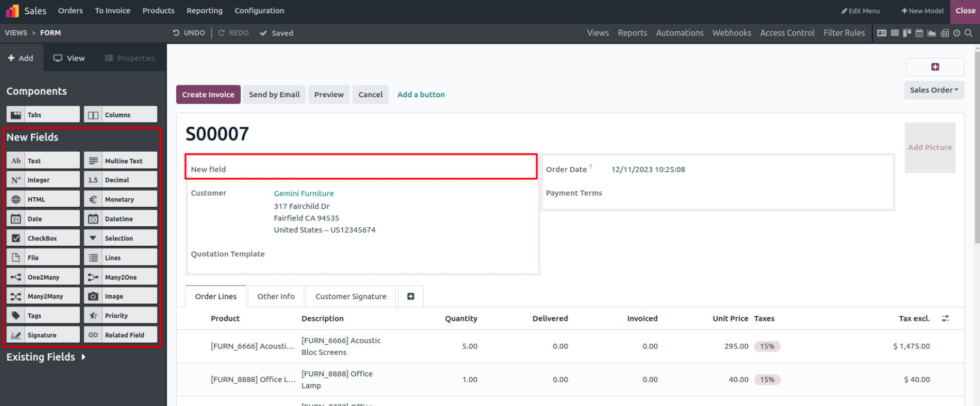Open the kanban view icon
The image size is (980, 406).
(x=907, y=33)
